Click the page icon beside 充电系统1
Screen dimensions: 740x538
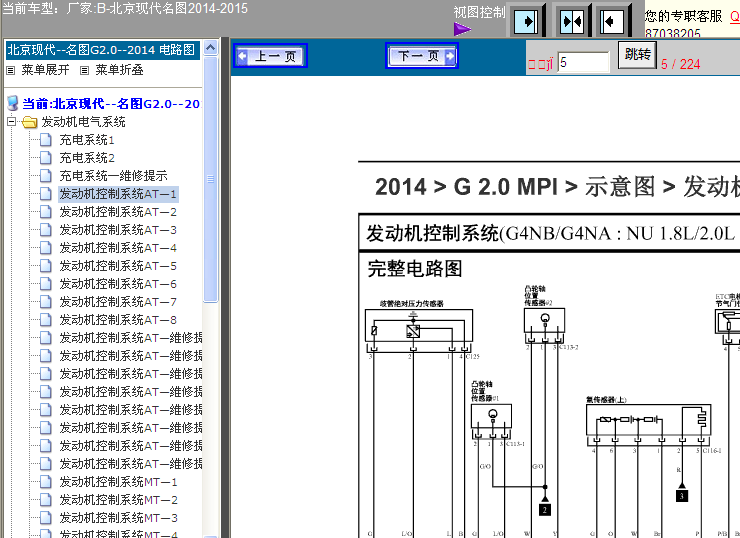[x=46, y=140]
